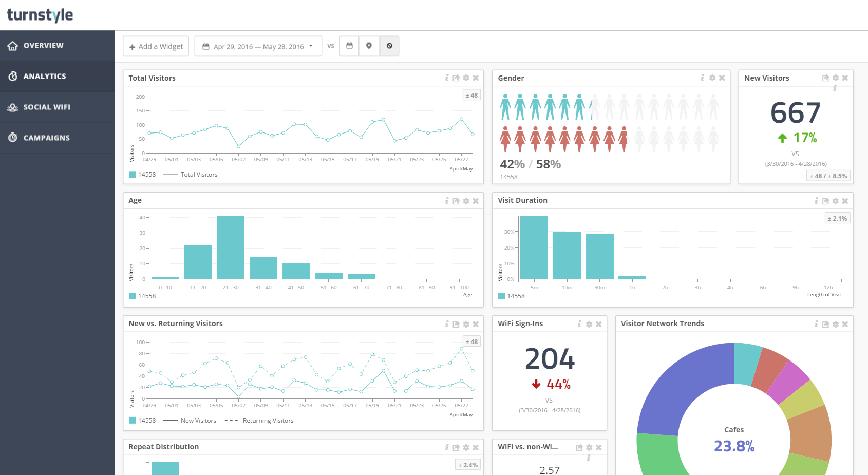Click the ±2.1% badge in Visit Duration
This screenshot has width=868, height=475.
[x=837, y=218]
